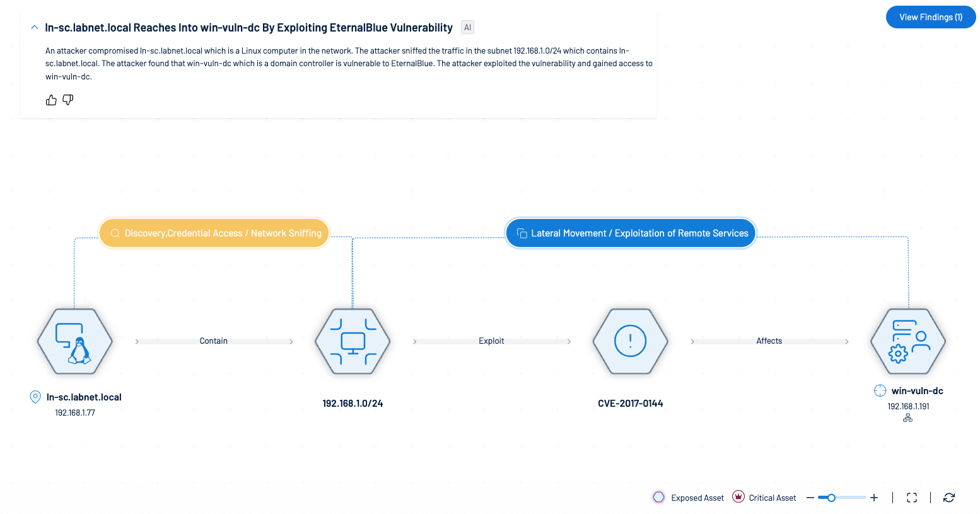
Task: Click the AI badge next to the title
Action: pyautogui.click(x=467, y=27)
